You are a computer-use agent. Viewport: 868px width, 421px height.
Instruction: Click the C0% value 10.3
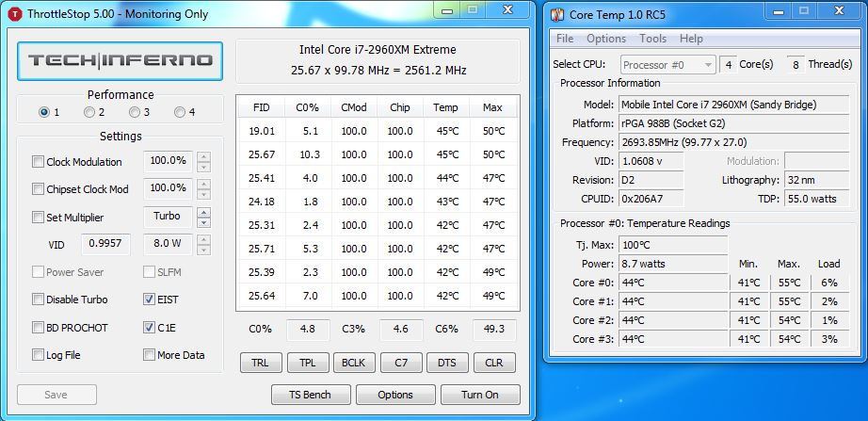pyautogui.click(x=310, y=154)
